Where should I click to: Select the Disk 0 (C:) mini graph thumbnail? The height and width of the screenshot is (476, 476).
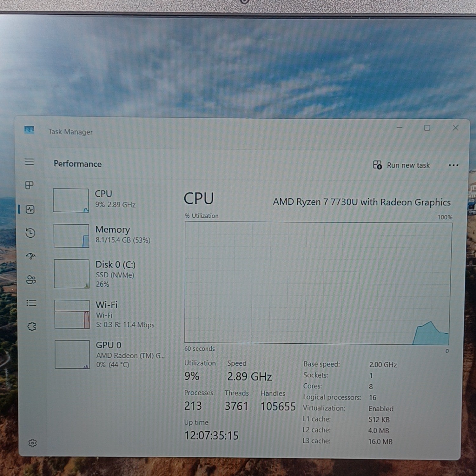pyautogui.click(x=72, y=274)
